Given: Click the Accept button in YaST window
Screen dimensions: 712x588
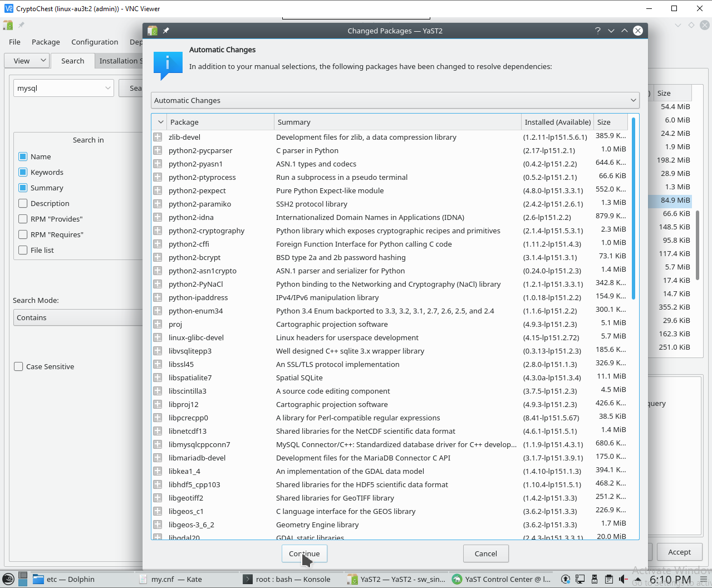Looking at the screenshot, I should [679, 552].
